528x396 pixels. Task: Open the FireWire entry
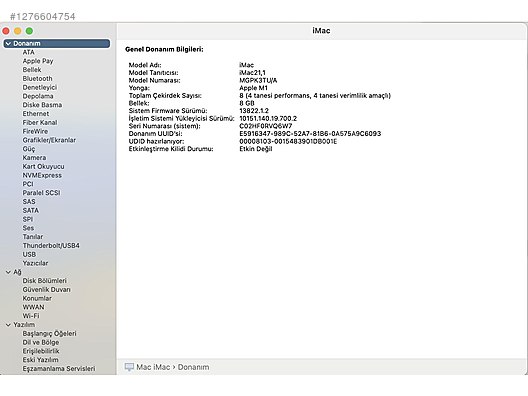pyautogui.click(x=35, y=131)
